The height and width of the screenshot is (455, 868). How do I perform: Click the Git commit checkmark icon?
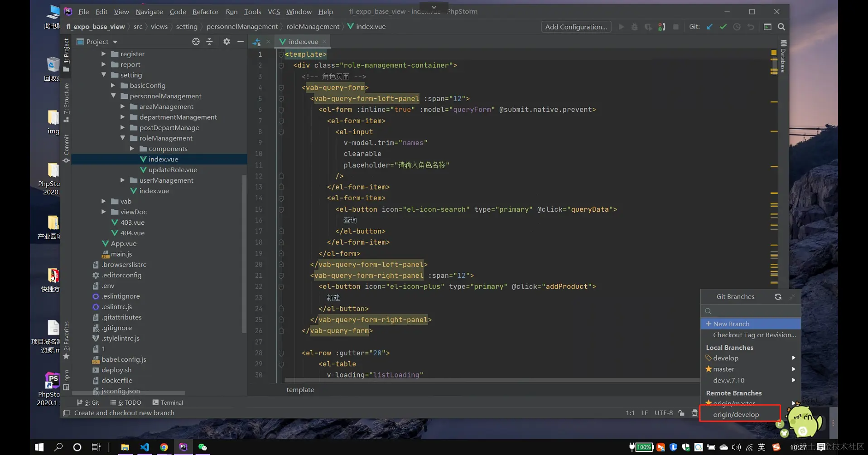pyautogui.click(x=723, y=27)
